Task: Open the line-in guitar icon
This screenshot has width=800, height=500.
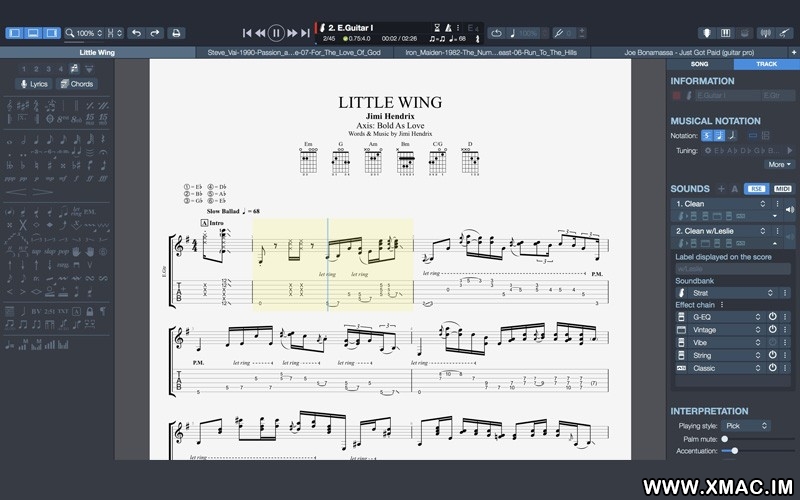Action: (784, 33)
